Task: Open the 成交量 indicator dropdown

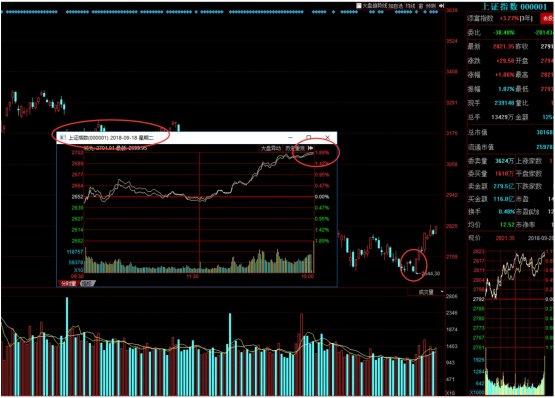Action: coord(426,292)
